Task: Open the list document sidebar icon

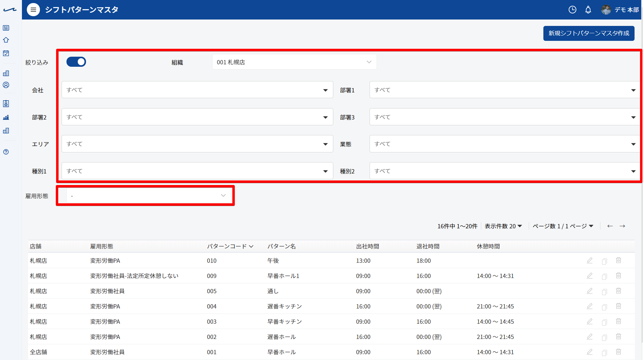Action: [6, 28]
